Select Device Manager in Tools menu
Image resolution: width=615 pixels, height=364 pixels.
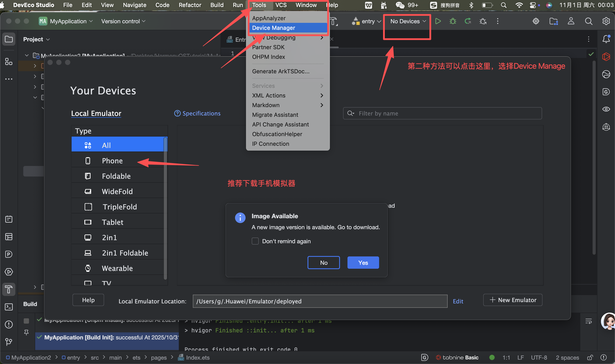(x=273, y=28)
